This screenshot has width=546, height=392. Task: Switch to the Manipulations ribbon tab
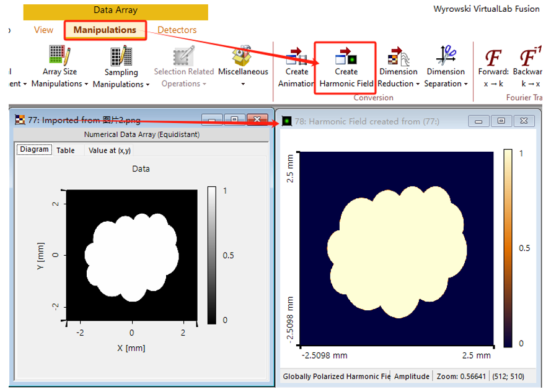pos(105,30)
